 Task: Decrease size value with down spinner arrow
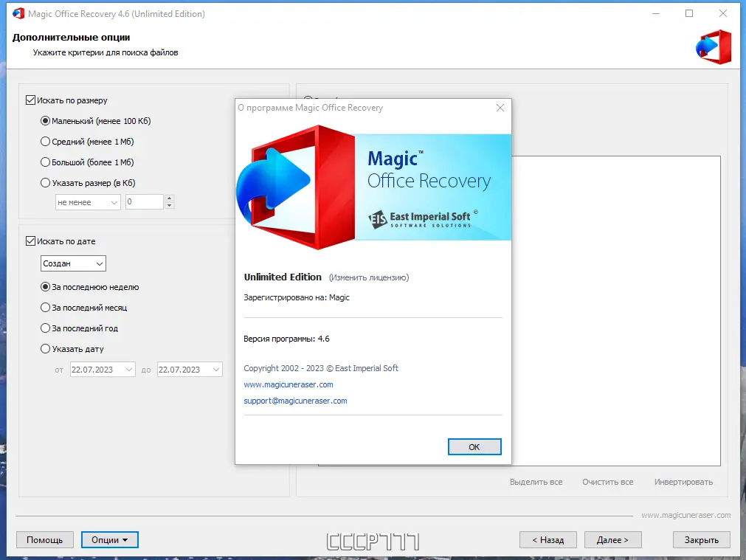(170, 206)
